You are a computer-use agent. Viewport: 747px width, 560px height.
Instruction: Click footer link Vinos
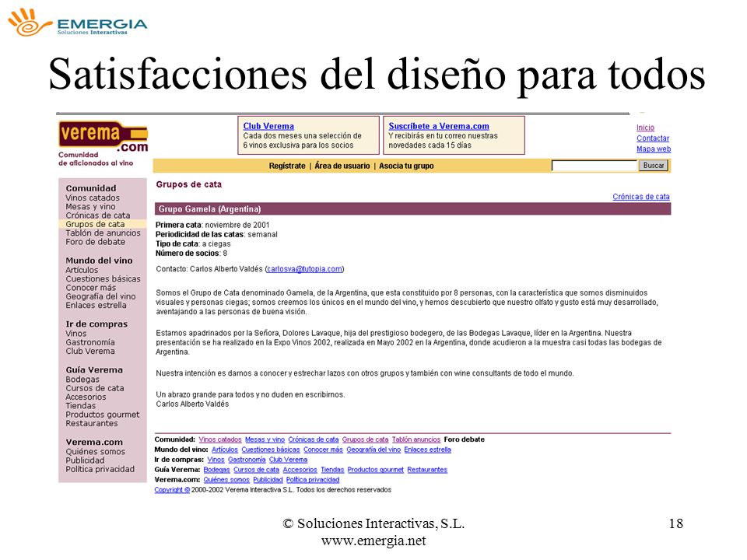pos(216,460)
